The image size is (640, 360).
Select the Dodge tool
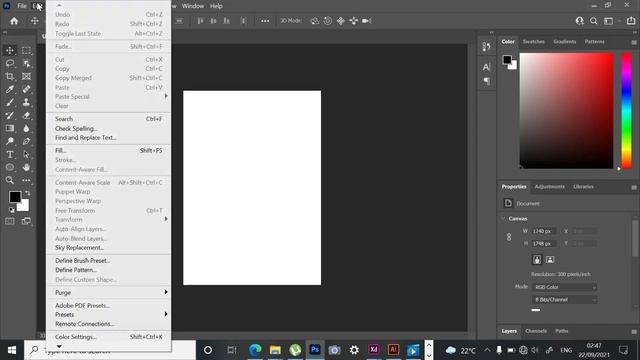(x=10, y=141)
